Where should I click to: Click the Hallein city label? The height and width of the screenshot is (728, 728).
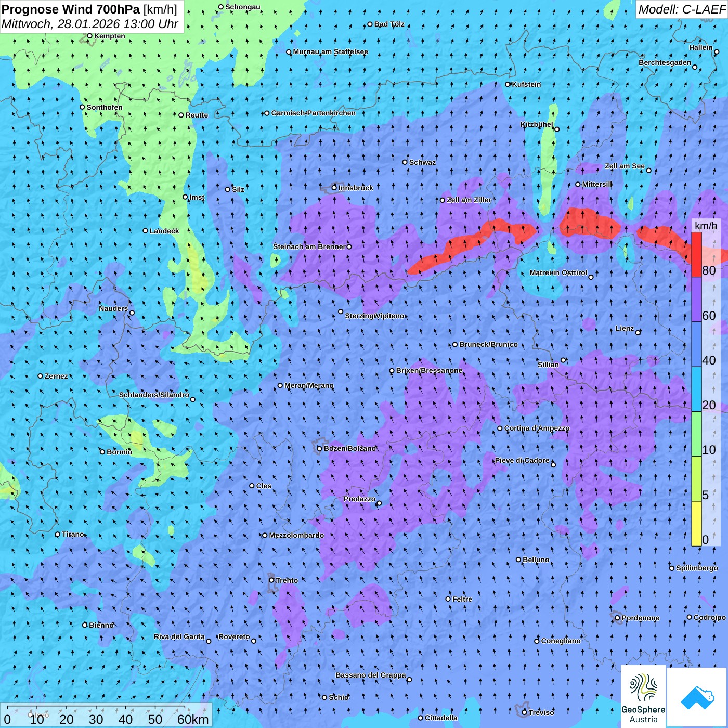pyautogui.click(x=700, y=47)
